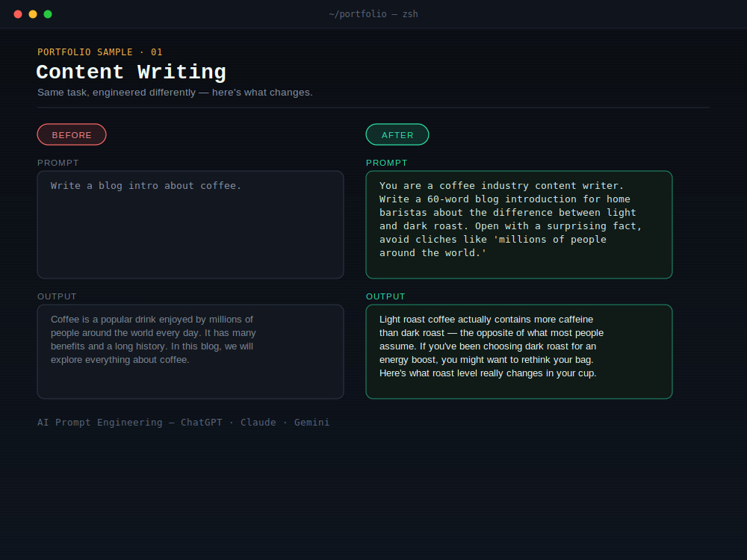Click the '~/portfolio — zsh' window title
The height and width of the screenshot is (560, 747).
(373, 14)
